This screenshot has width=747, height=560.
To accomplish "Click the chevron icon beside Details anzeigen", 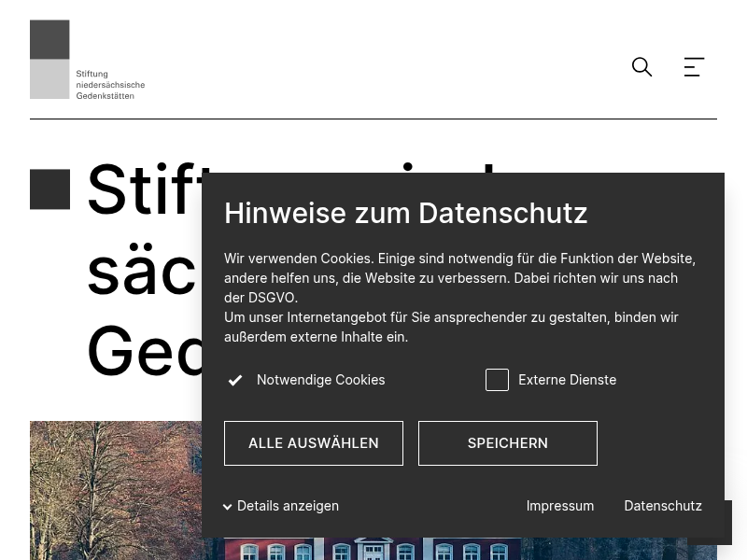I will tap(229, 506).
